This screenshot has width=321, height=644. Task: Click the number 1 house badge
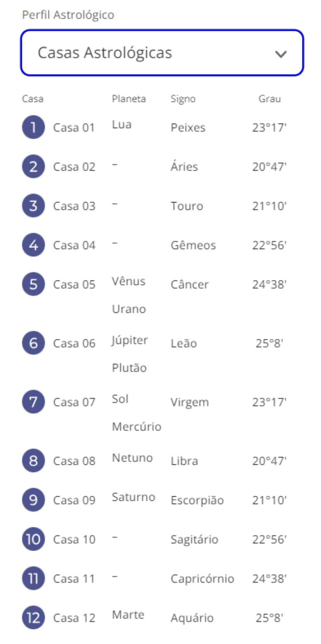coord(33,127)
